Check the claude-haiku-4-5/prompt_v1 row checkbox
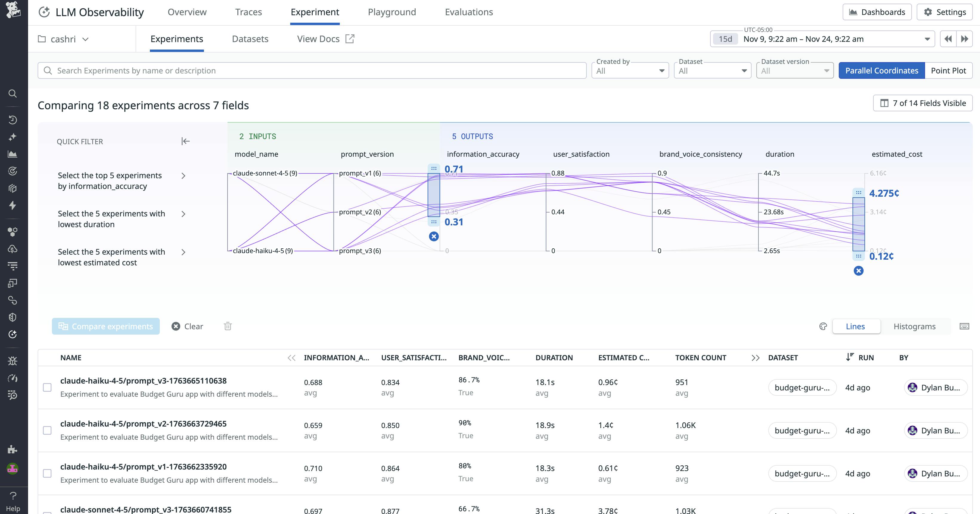980x514 pixels. pos(47,473)
